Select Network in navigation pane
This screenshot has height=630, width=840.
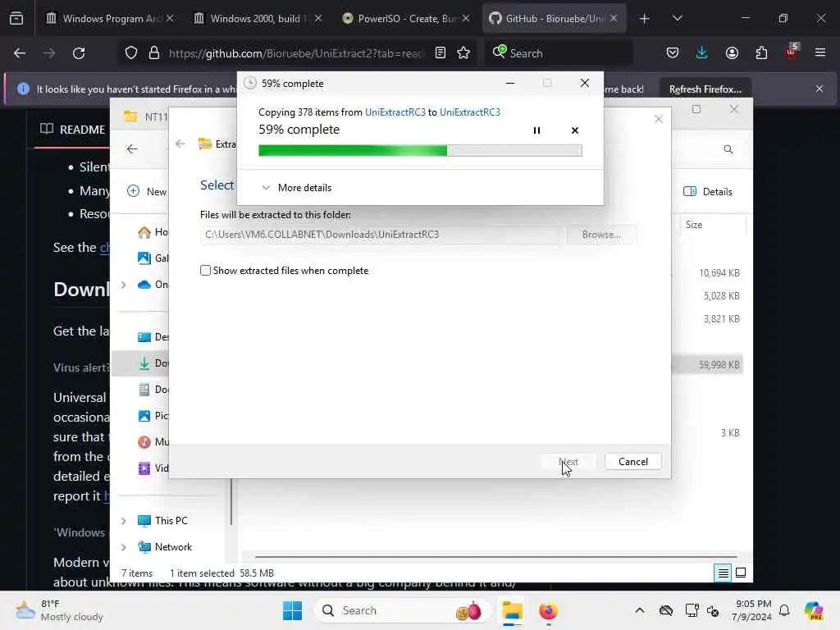coord(165,547)
